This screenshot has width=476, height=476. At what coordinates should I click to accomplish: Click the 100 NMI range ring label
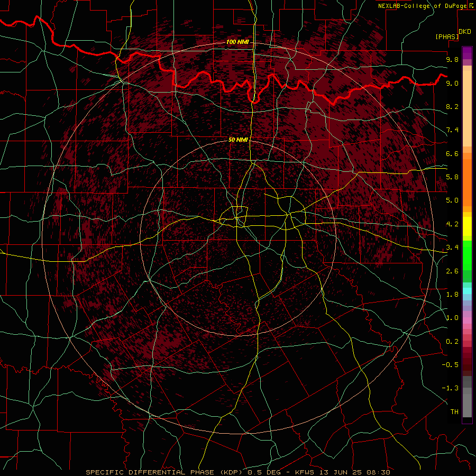(x=237, y=42)
